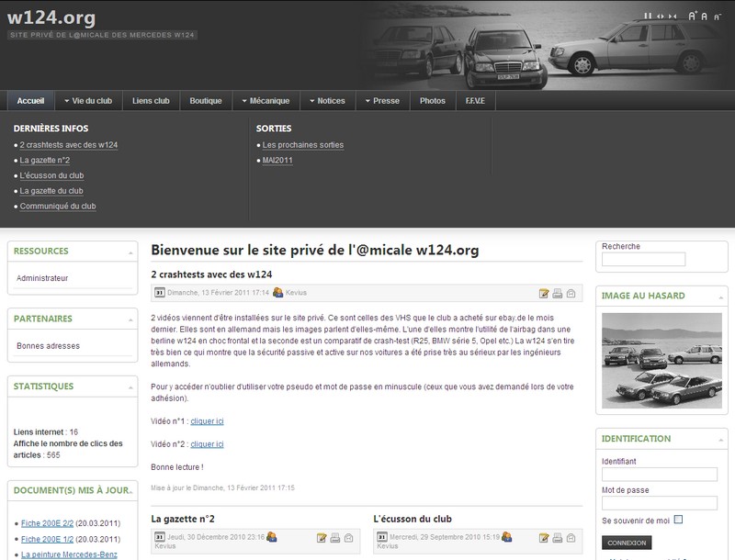This screenshot has height=560, width=735.
Task: Email the La gazette n°2 article
Action: 349,538
